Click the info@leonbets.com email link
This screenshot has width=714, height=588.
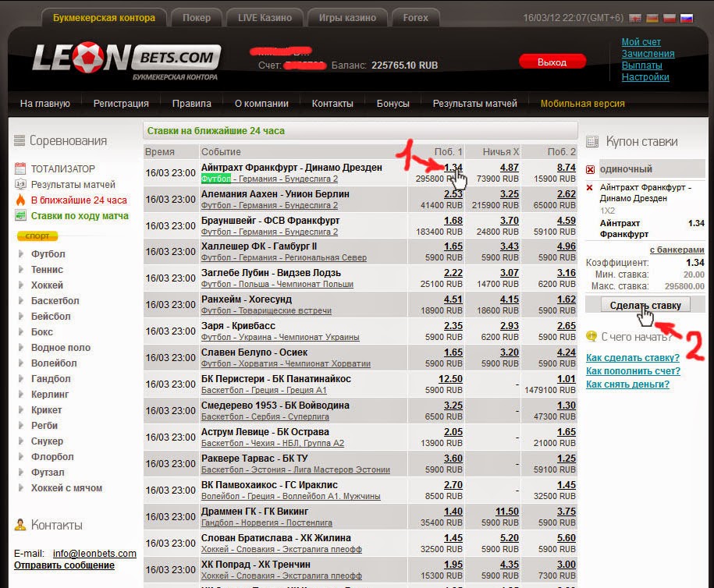(94, 554)
